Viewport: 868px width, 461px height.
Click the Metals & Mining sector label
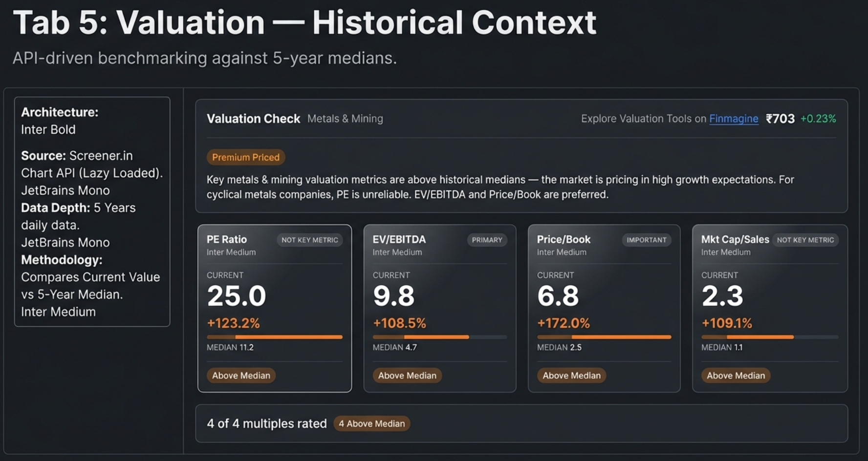coord(345,119)
